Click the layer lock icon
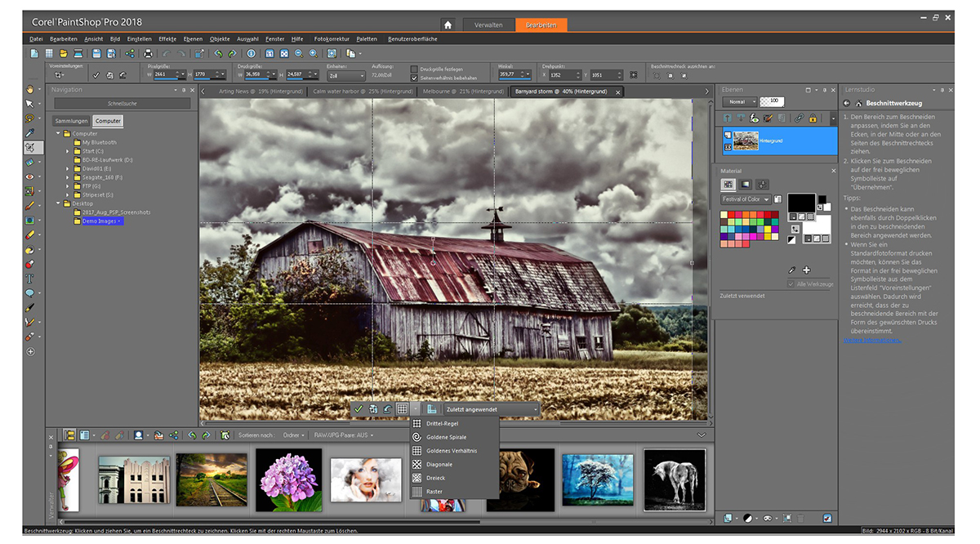The height and width of the screenshot is (544, 980). [x=812, y=118]
